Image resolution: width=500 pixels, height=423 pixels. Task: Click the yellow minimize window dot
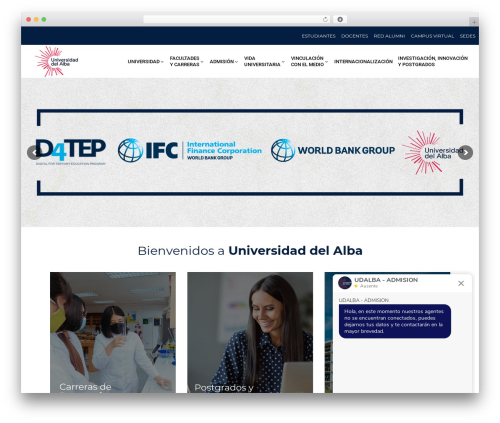(36, 19)
